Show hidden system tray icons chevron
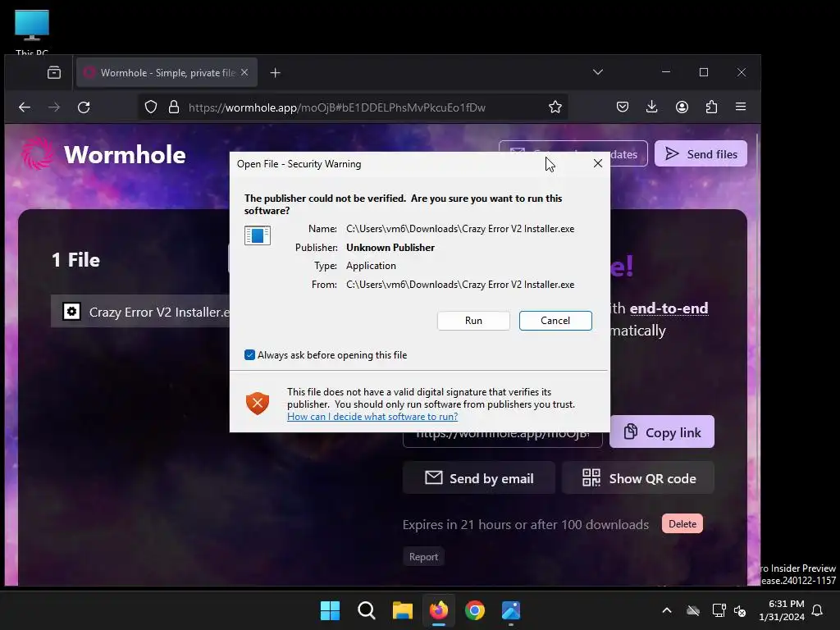The width and height of the screenshot is (840, 630). (x=666, y=610)
